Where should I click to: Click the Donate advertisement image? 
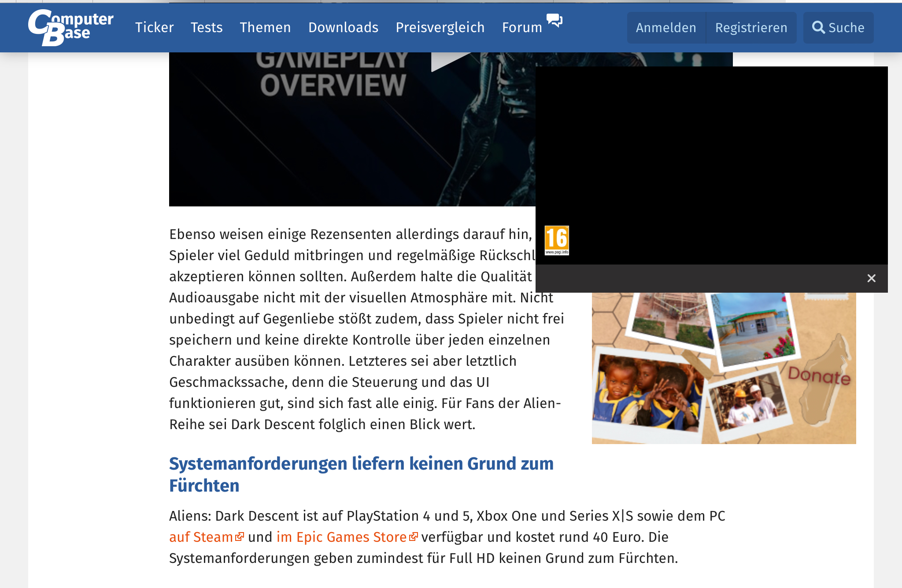(724, 368)
